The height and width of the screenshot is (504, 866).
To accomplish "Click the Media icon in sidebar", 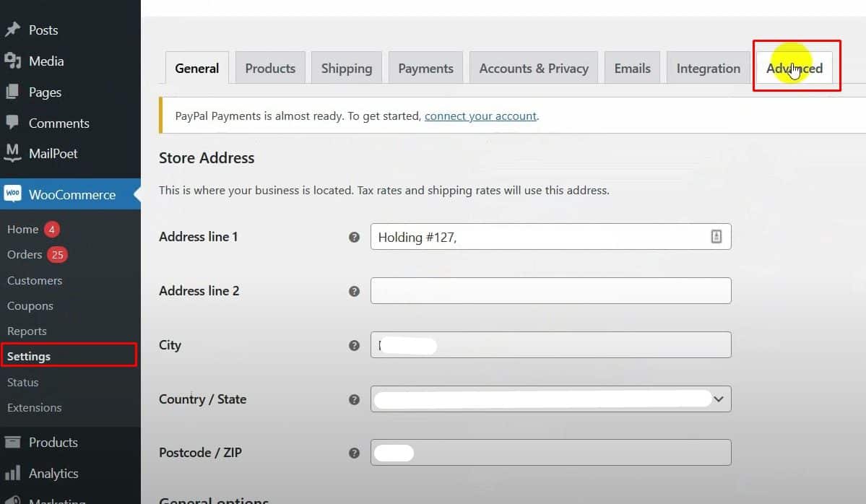I will click(x=12, y=61).
